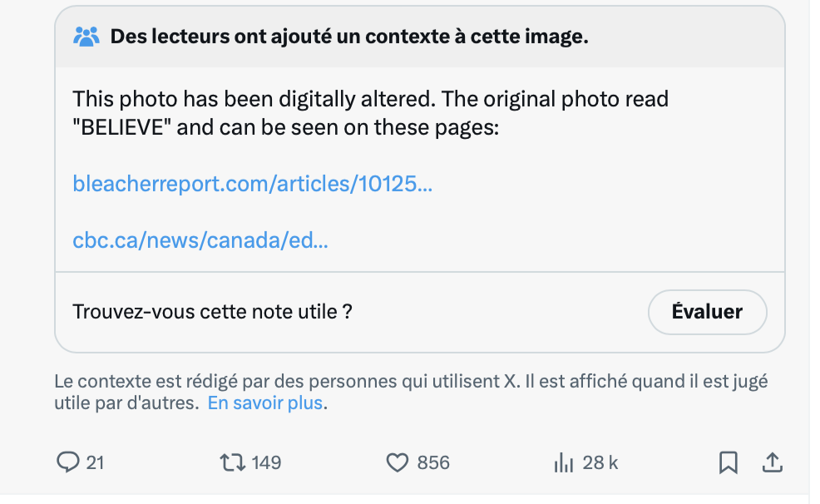Click the 28 k views count
This screenshot has width=820, height=504.
[600, 462]
